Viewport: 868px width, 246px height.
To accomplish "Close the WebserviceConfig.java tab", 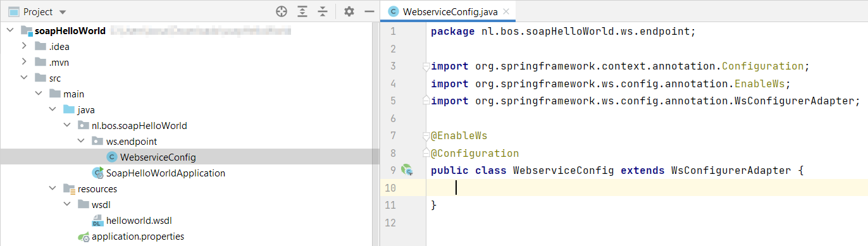I will point(505,11).
